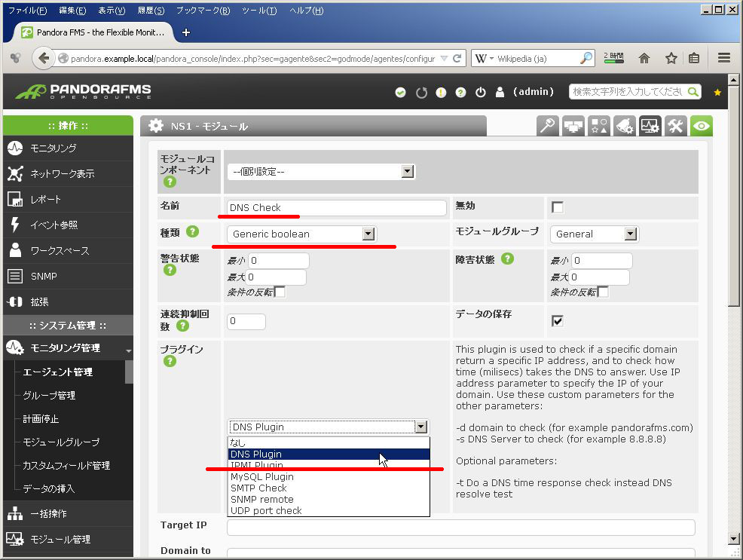This screenshot has width=743, height=560.
Task: Select なし in the plugin list
Action: [x=329, y=442]
